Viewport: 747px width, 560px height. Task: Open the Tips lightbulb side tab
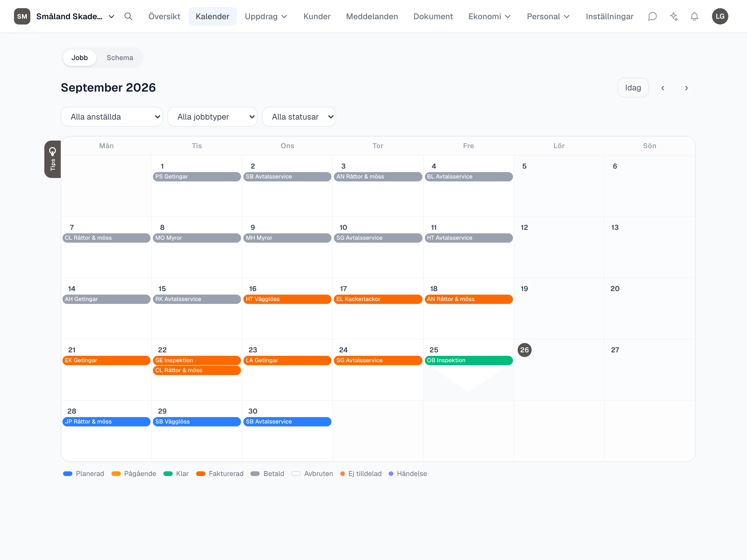pos(52,159)
